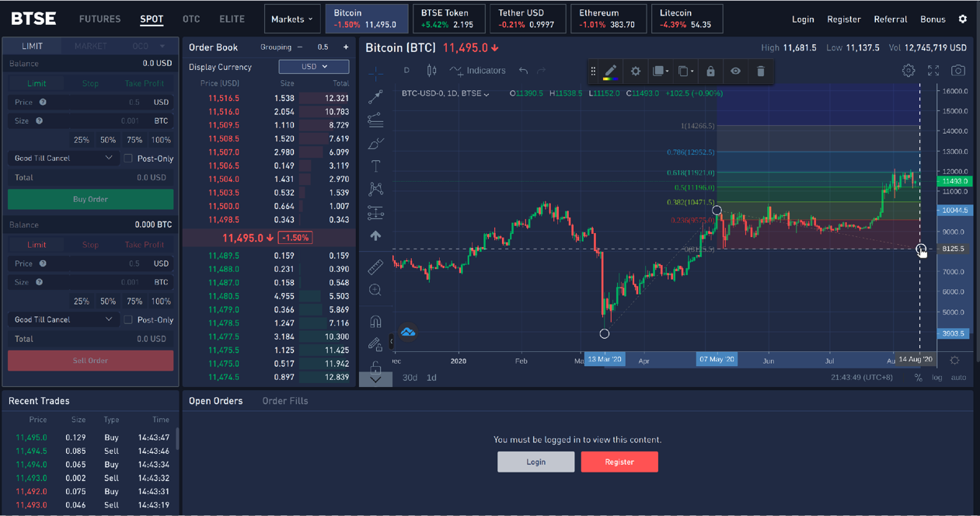Redo the chart action
980x516 pixels.
coord(542,71)
